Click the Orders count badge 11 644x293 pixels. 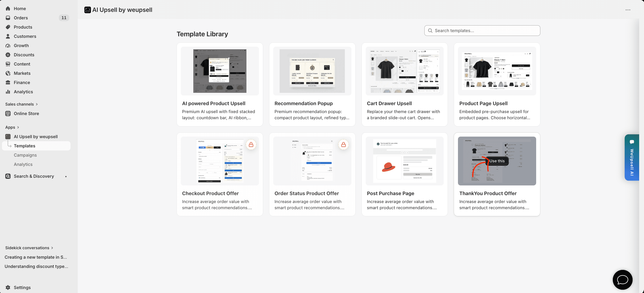[64, 18]
